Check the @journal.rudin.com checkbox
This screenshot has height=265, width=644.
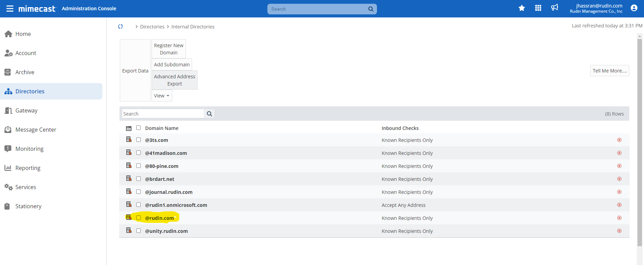pos(139,192)
